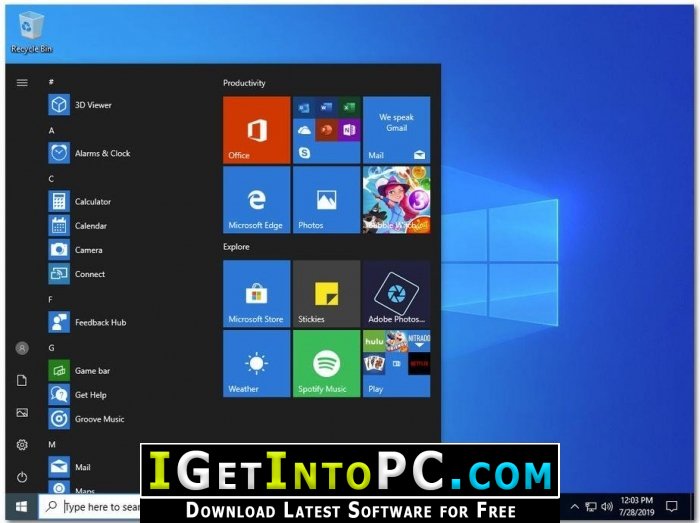Click the Windows Start button
This screenshot has width=700, height=523.
coord(21,506)
